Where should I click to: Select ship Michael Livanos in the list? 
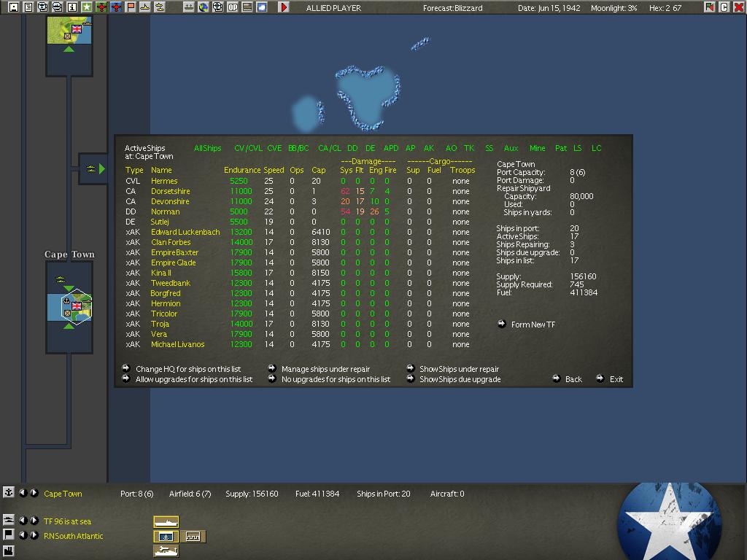tap(177, 344)
